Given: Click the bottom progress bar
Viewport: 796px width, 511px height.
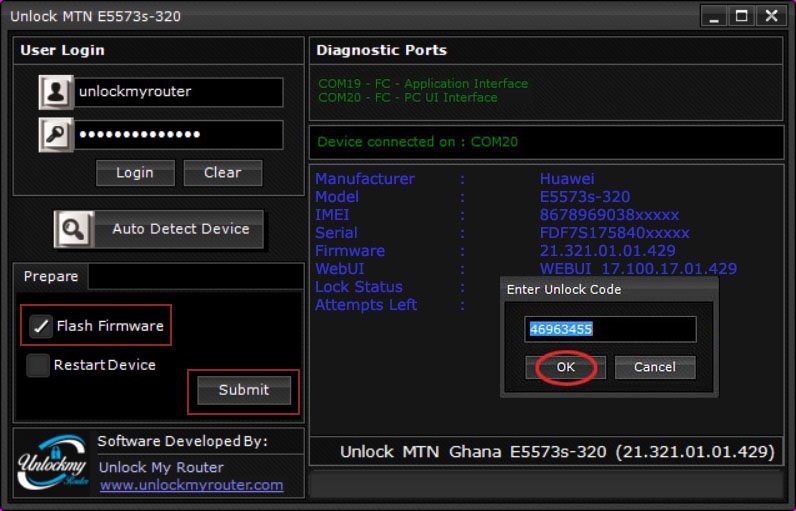Looking at the screenshot, I should click(546, 484).
